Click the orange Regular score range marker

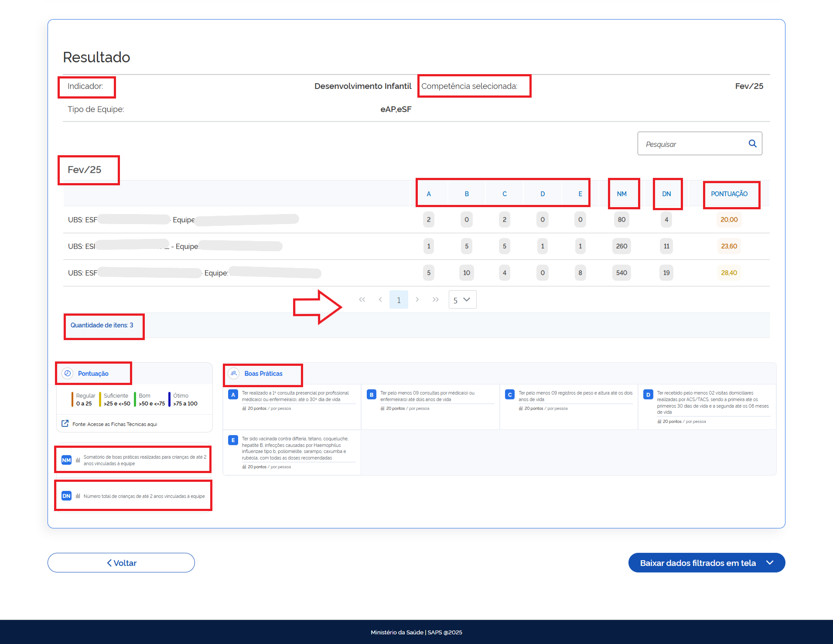pos(72,399)
